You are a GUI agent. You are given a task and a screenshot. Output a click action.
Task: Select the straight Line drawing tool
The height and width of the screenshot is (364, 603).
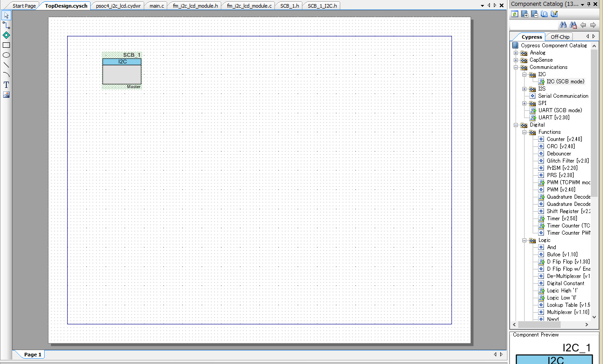click(x=6, y=65)
